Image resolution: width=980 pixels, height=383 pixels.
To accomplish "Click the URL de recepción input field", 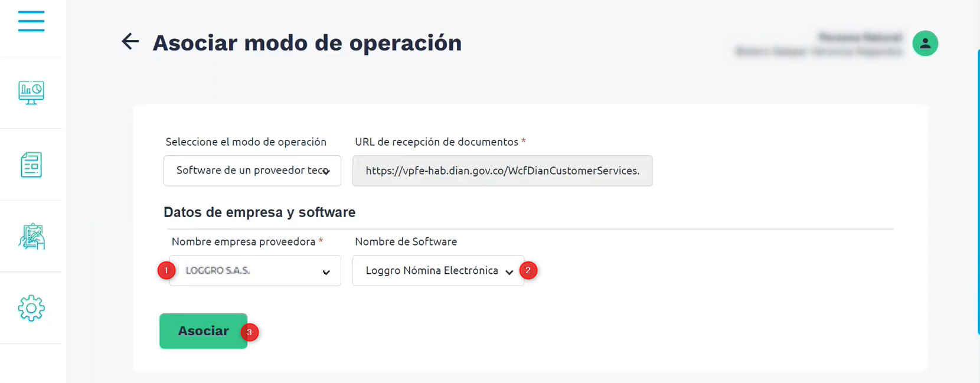I will 502,171.
